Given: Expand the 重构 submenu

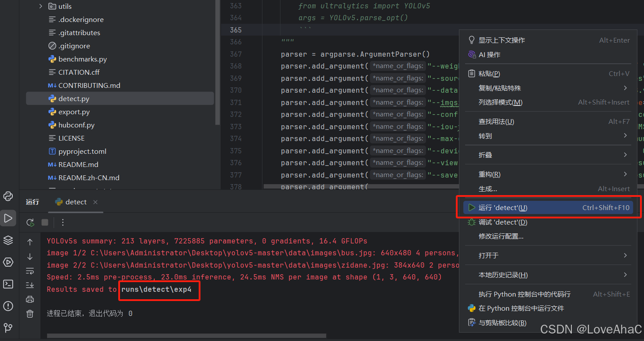Looking at the screenshot, I should point(548,174).
